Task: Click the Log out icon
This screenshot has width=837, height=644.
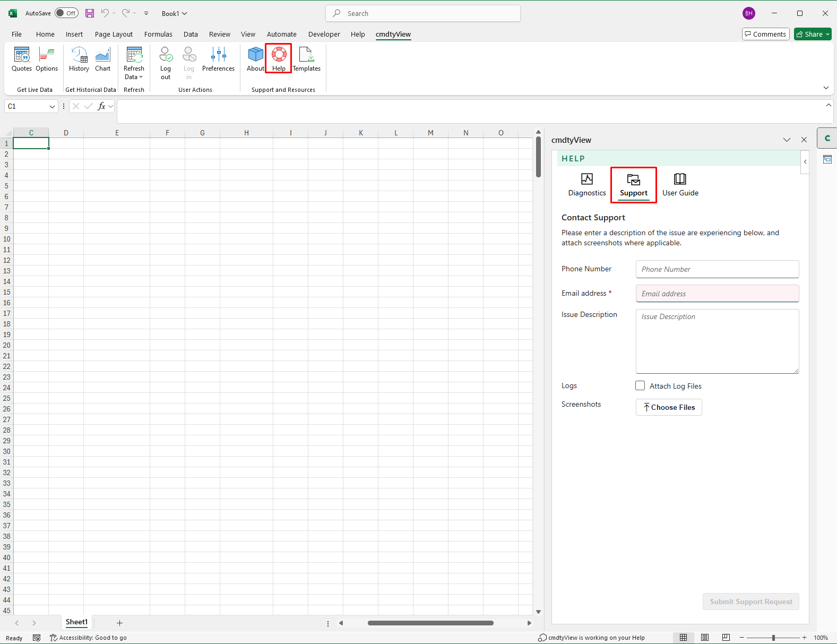Action: (166, 54)
